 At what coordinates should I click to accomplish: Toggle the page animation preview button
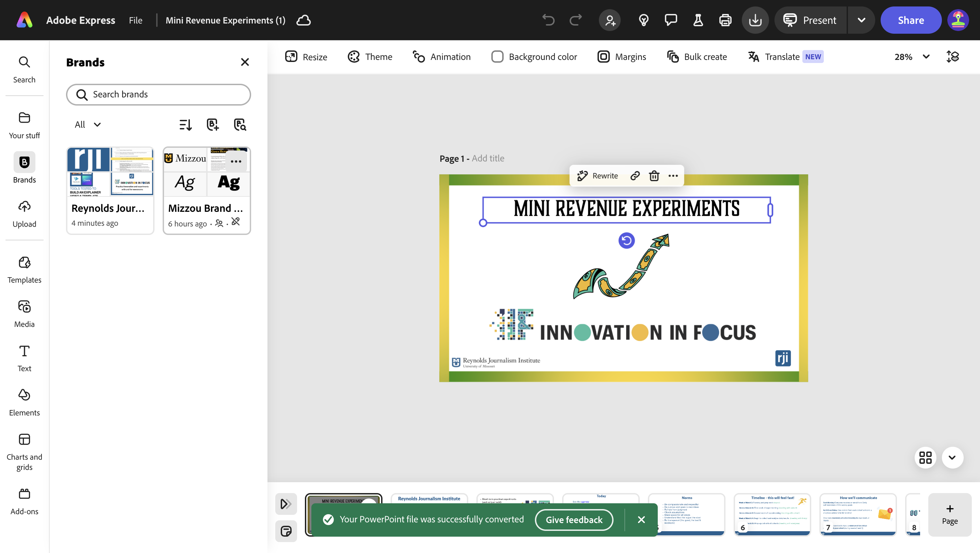(286, 504)
